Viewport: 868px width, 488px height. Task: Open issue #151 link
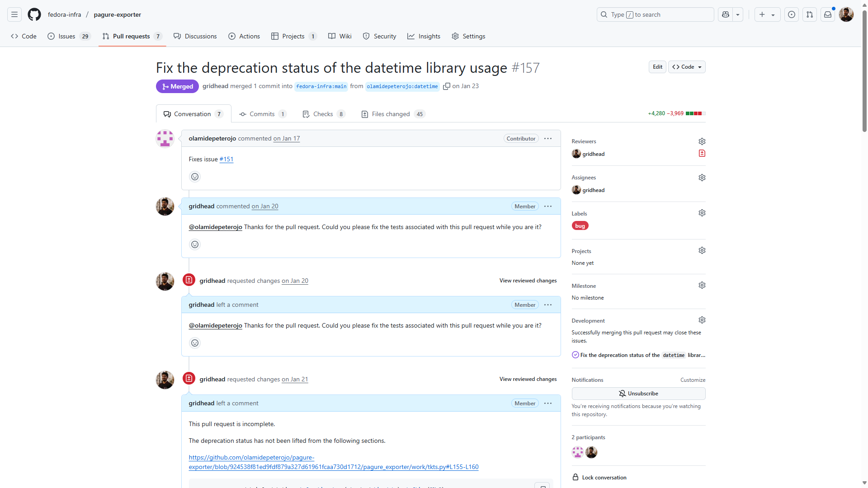click(x=226, y=160)
